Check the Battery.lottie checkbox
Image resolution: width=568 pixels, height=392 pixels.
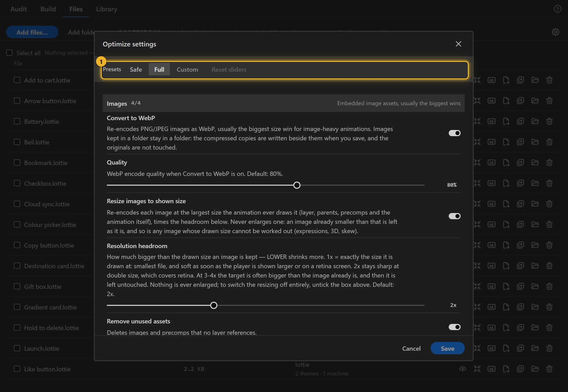pos(17,121)
